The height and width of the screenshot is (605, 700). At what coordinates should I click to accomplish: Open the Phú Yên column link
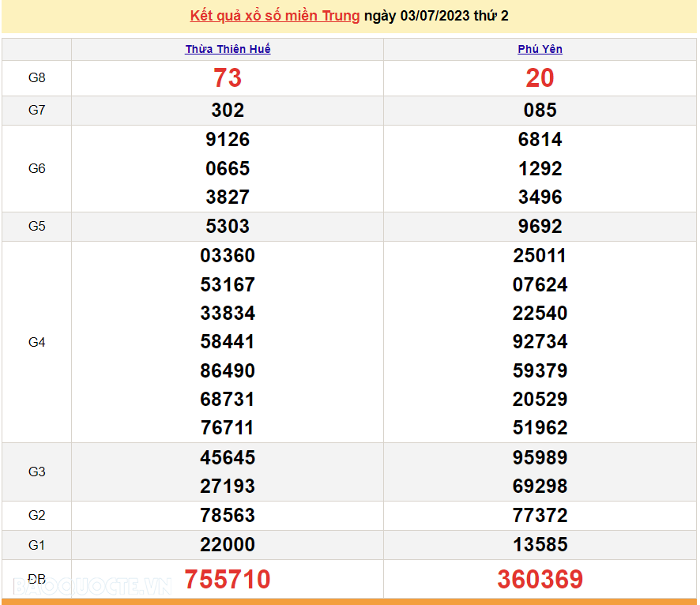click(540, 49)
